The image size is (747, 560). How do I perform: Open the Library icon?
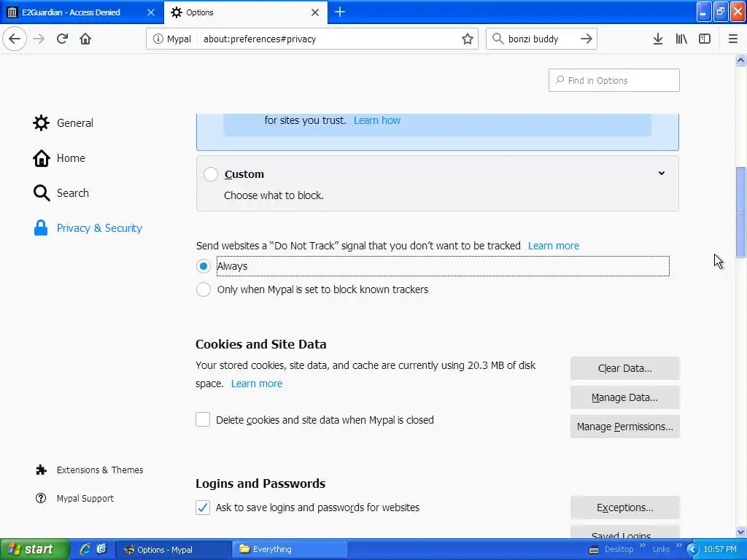tap(681, 39)
